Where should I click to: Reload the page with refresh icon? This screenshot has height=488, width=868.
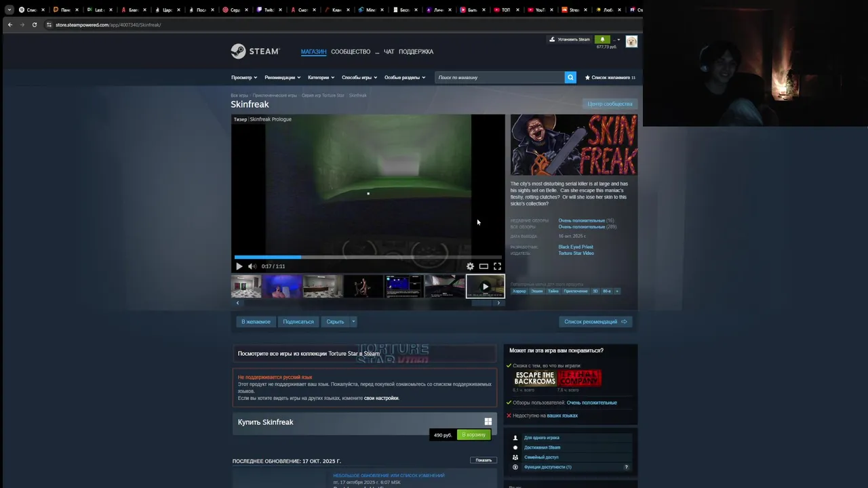tap(35, 24)
